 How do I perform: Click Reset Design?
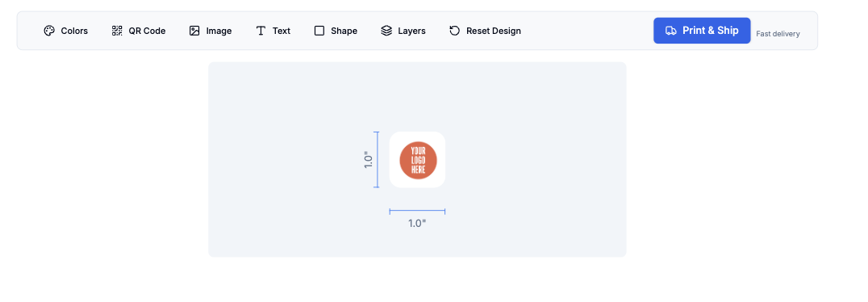coord(485,31)
